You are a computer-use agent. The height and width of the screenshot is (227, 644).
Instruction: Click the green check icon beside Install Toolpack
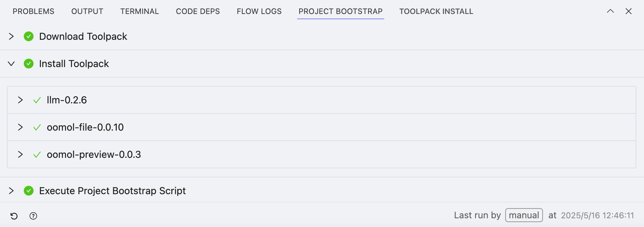tap(29, 64)
